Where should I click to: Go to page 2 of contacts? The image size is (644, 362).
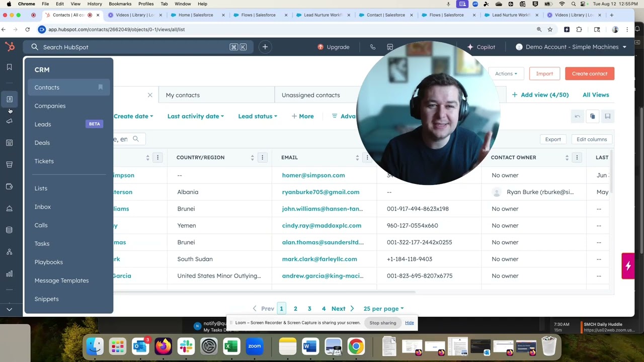295,309
